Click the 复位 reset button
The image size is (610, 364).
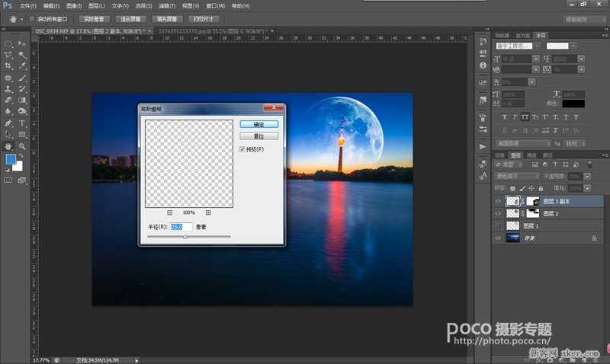pos(258,136)
